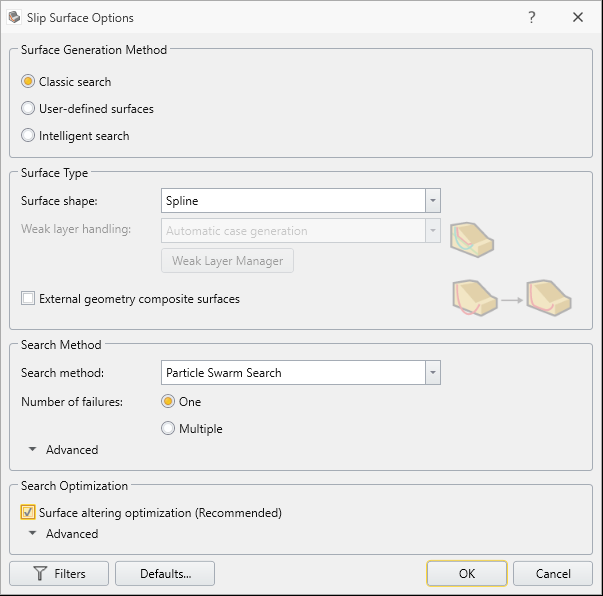Image resolution: width=603 pixels, height=596 pixels.
Task: Switch to Intelligent search method
Action: [28, 135]
